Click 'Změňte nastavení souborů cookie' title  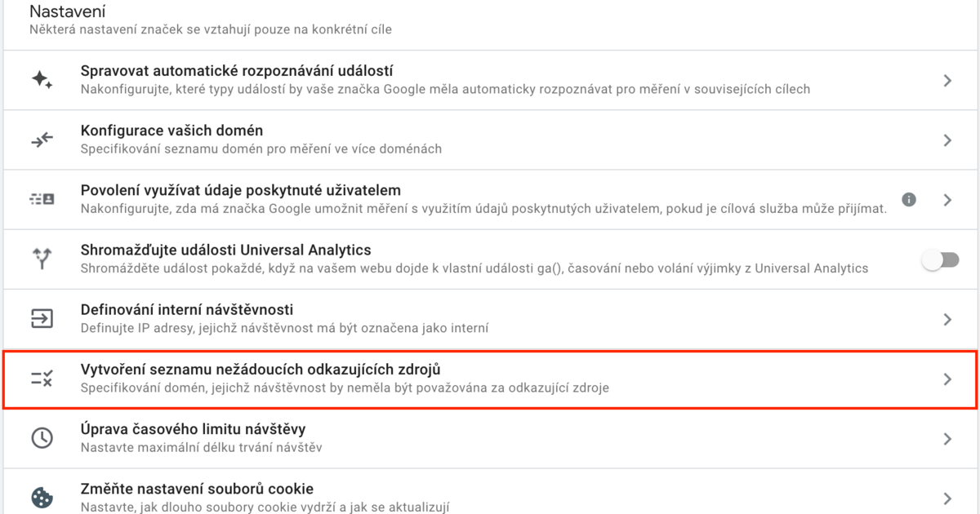197,490
